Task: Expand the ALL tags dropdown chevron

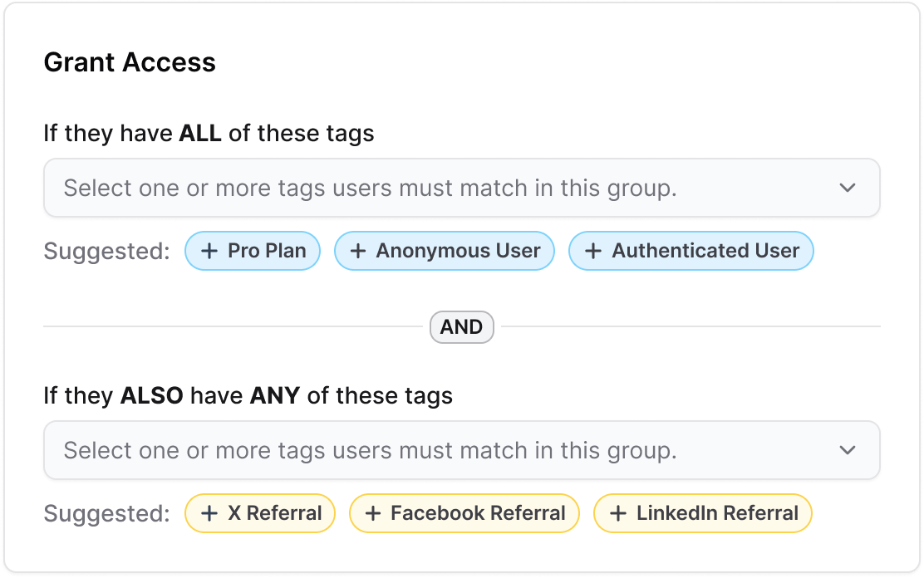Action: [x=847, y=188]
